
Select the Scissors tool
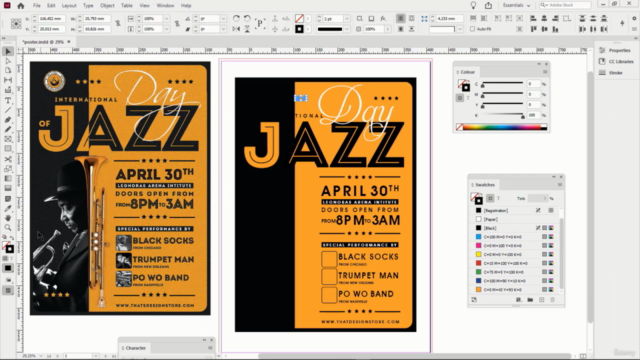[x=8, y=159]
